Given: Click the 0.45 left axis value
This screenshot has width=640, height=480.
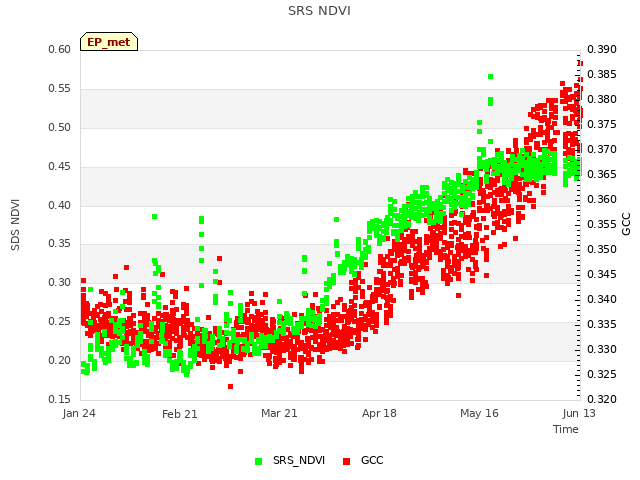Looking at the screenshot, I should (x=60, y=167).
